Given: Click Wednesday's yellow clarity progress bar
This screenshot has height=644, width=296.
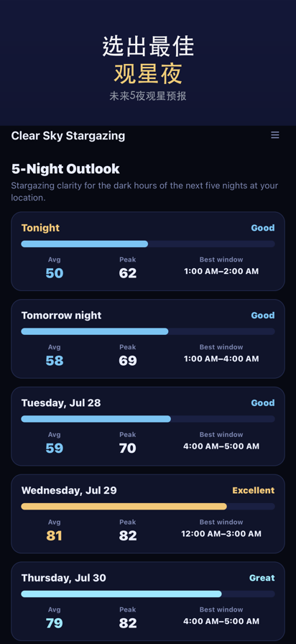Looking at the screenshot, I should coord(148,507).
